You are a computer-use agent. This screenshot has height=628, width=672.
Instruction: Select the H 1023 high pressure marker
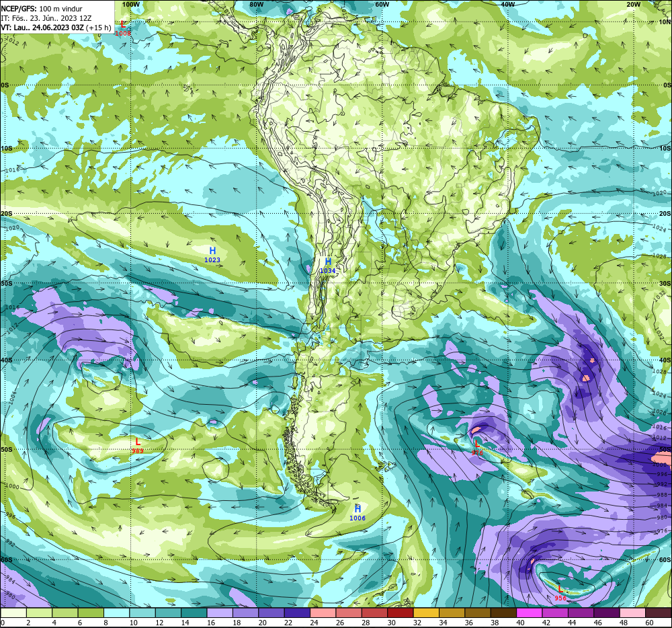(212, 254)
